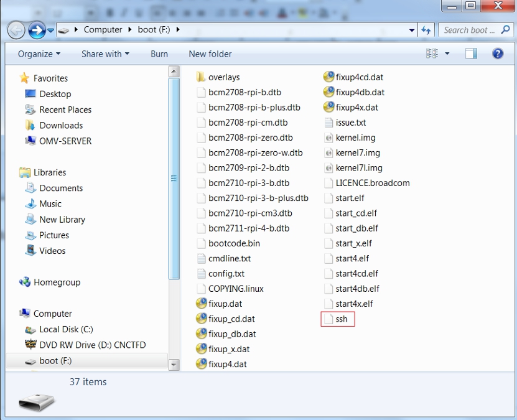Click the Help question mark icon
The image size is (517, 420).
(x=497, y=54)
